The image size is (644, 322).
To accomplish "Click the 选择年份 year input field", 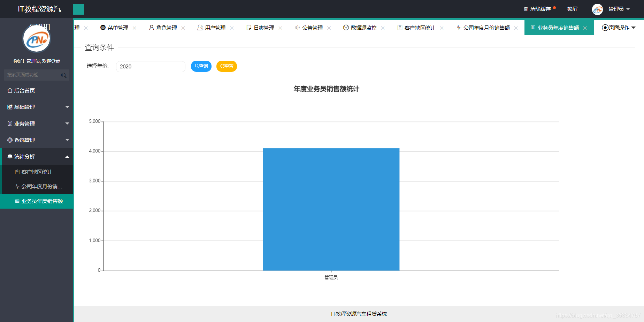I will 151,67.
